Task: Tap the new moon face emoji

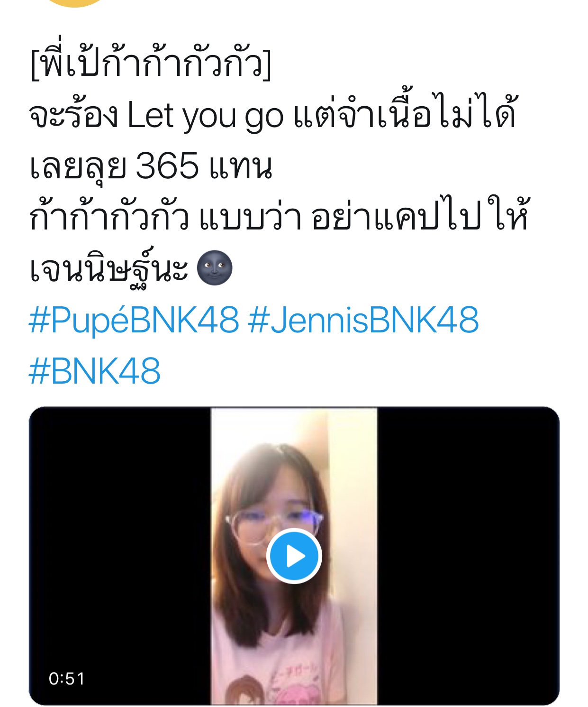Action: click(214, 268)
